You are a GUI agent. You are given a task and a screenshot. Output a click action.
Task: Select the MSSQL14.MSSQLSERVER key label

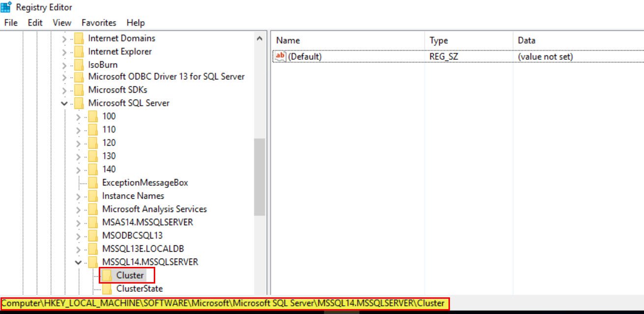[150, 262]
